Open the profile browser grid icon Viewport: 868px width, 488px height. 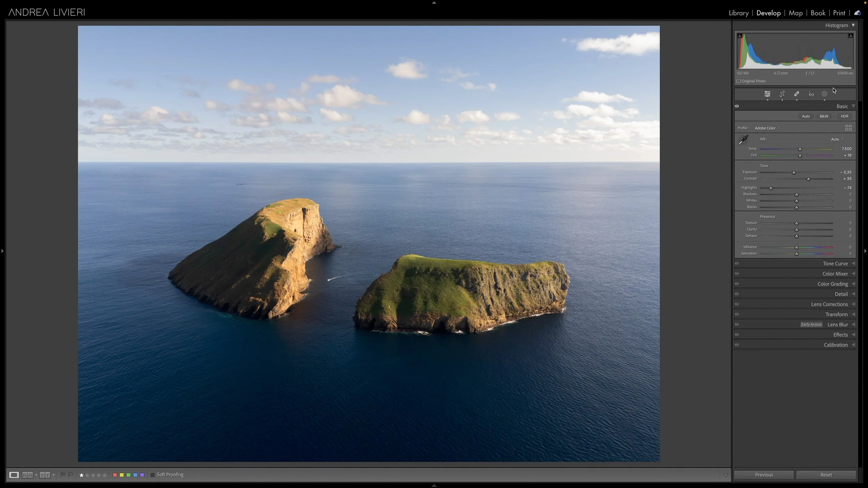pos(848,128)
